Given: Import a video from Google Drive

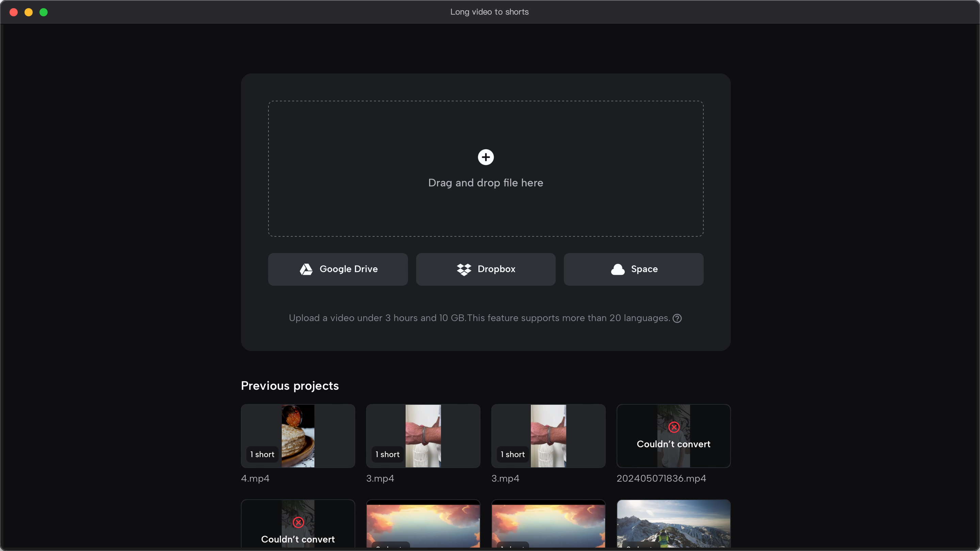Looking at the screenshot, I should click(338, 269).
